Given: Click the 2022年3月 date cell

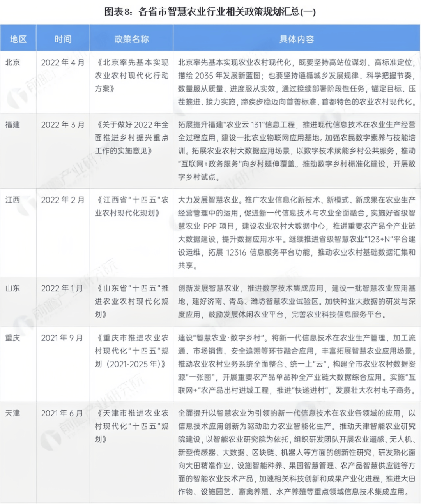Looking at the screenshot, I should (63, 125).
